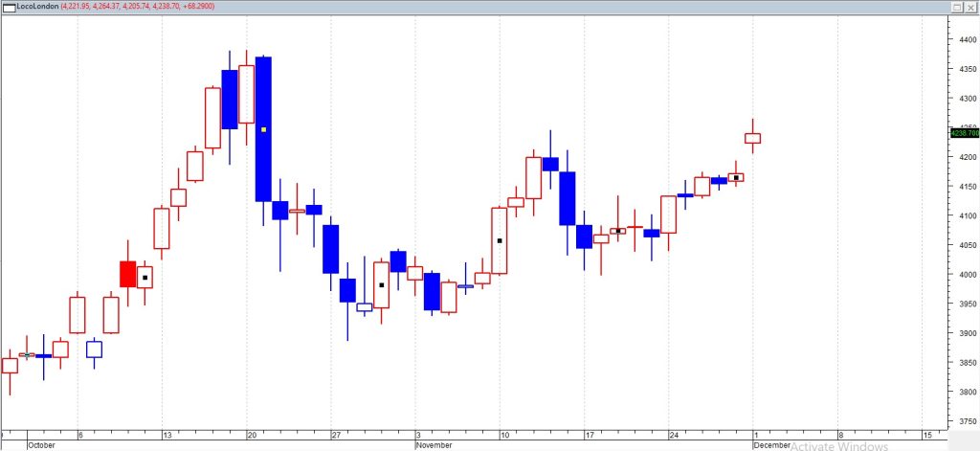Click the December month label on time axis
This screenshot has height=451, width=980.
pos(772,445)
